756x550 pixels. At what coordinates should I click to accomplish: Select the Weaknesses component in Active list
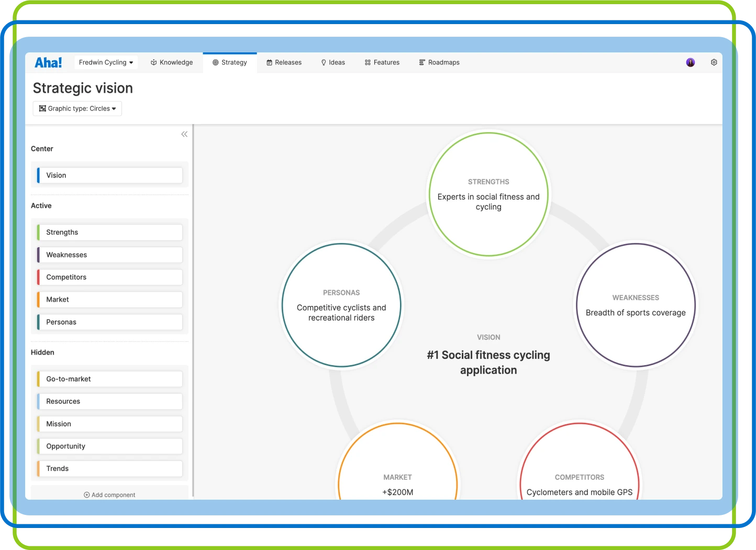point(110,255)
